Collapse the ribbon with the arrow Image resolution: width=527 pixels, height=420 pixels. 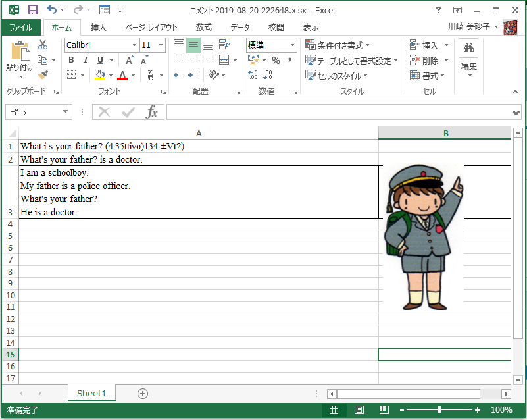[515, 92]
